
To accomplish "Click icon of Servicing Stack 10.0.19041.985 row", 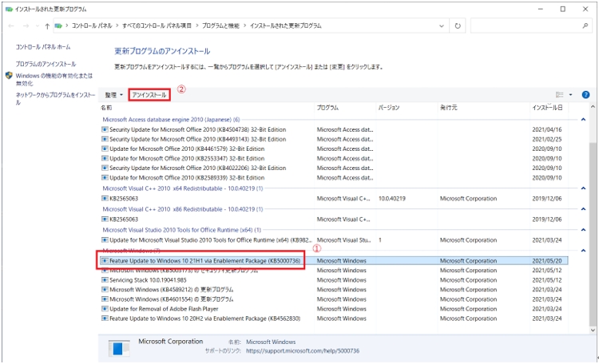I will (105, 280).
